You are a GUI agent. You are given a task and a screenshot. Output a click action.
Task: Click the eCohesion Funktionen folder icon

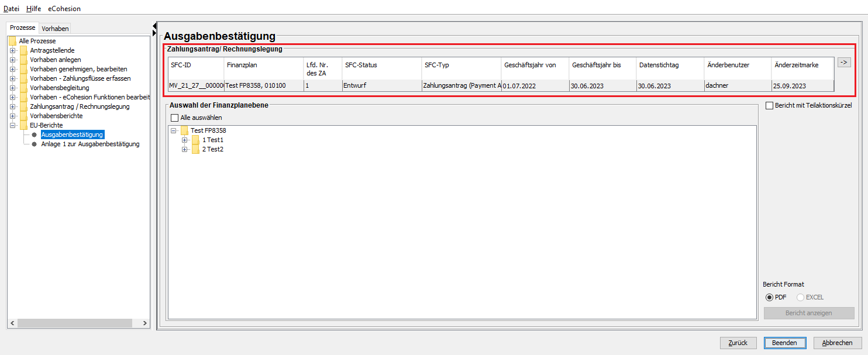(x=23, y=97)
